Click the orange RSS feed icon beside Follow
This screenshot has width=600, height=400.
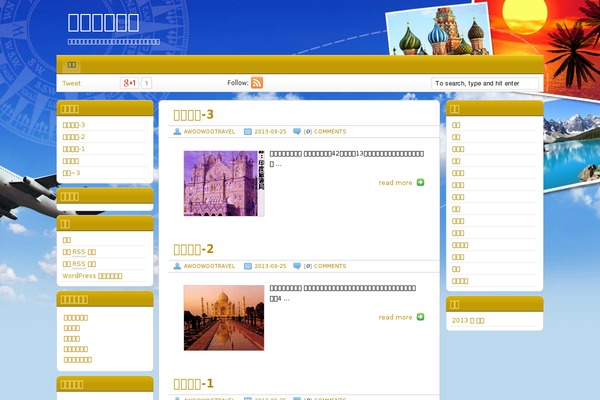(257, 82)
